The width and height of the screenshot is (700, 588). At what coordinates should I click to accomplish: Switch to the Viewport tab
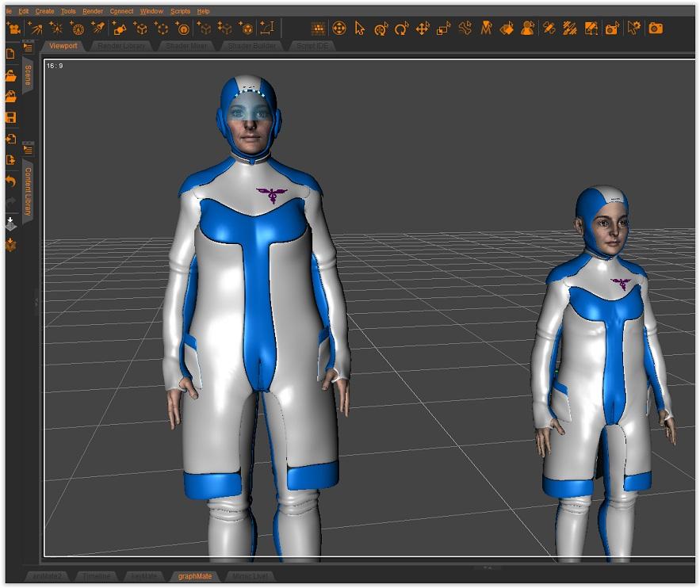pyautogui.click(x=63, y=45)
